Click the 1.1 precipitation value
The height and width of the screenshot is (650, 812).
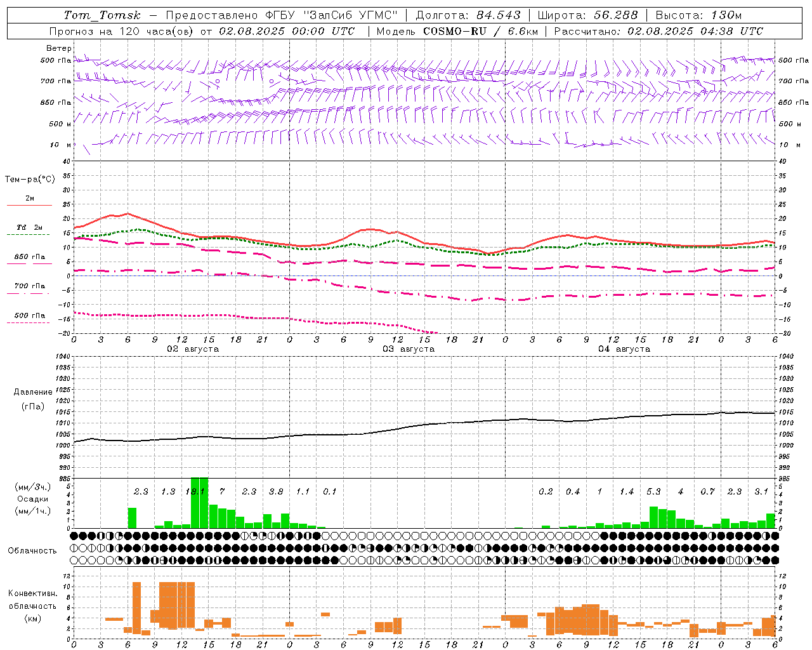click(x=303, y=492)
